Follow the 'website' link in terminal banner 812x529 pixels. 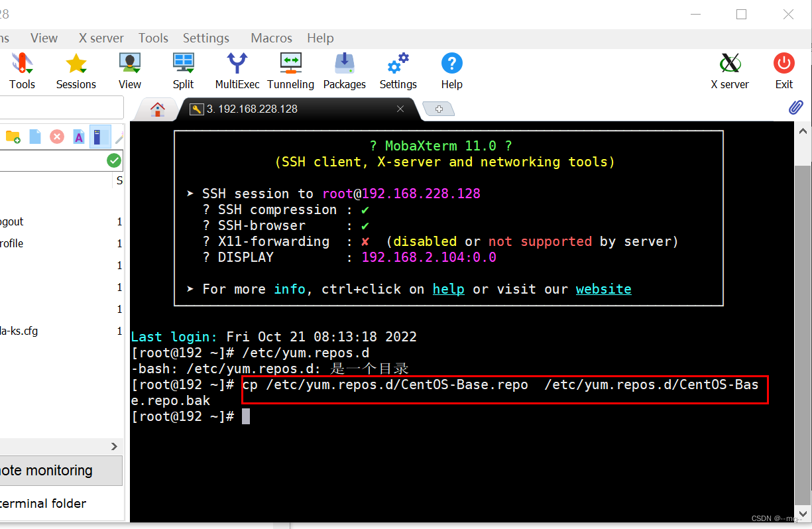604,289
